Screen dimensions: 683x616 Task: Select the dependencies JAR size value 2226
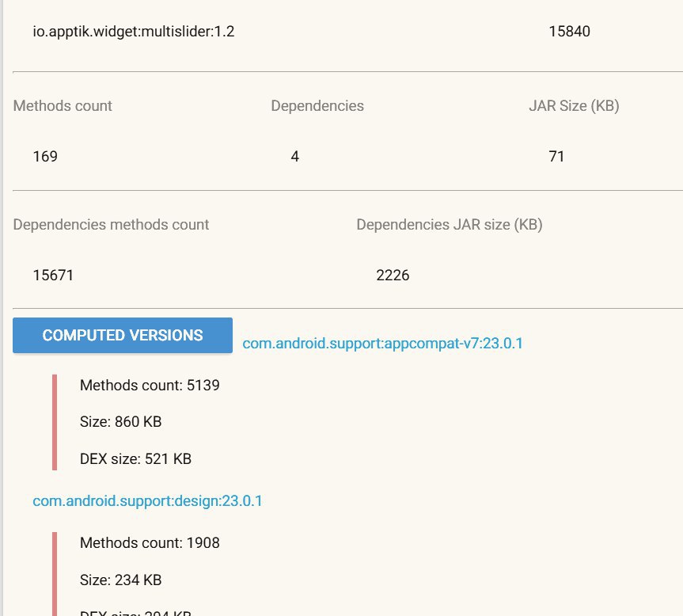point(393,276)
